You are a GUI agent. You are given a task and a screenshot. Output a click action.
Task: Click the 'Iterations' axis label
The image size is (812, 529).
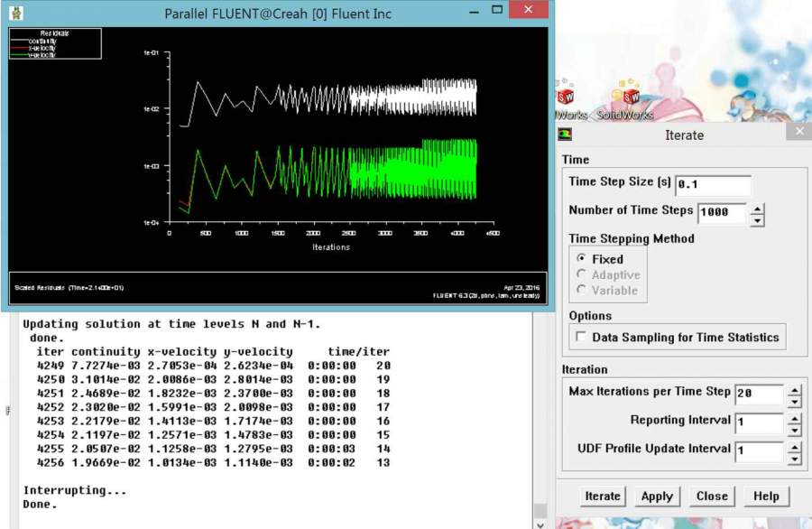[331, 247]
